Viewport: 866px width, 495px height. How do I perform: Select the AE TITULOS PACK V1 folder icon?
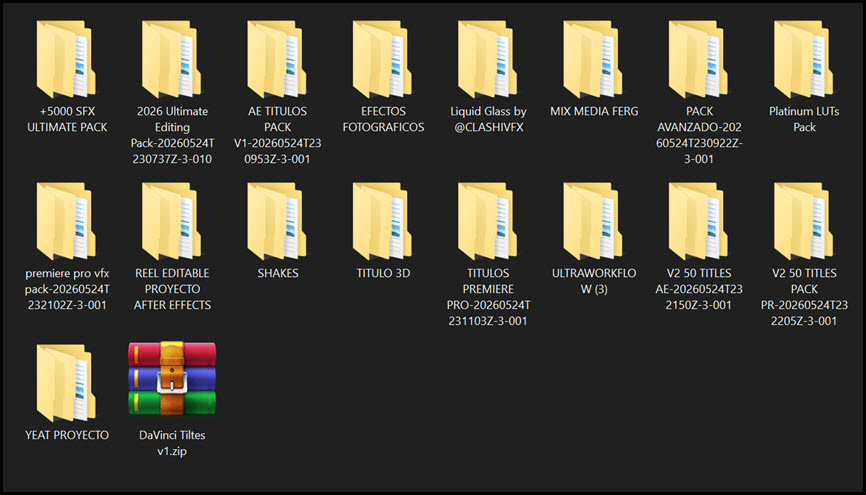pyautogui.click(x=277, y=59)
